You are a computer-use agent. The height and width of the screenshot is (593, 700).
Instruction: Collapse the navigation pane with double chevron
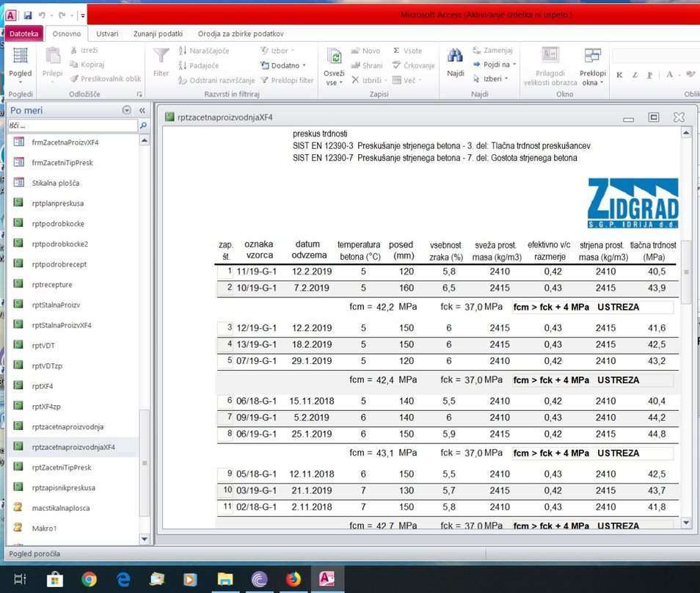coord(142,110)
